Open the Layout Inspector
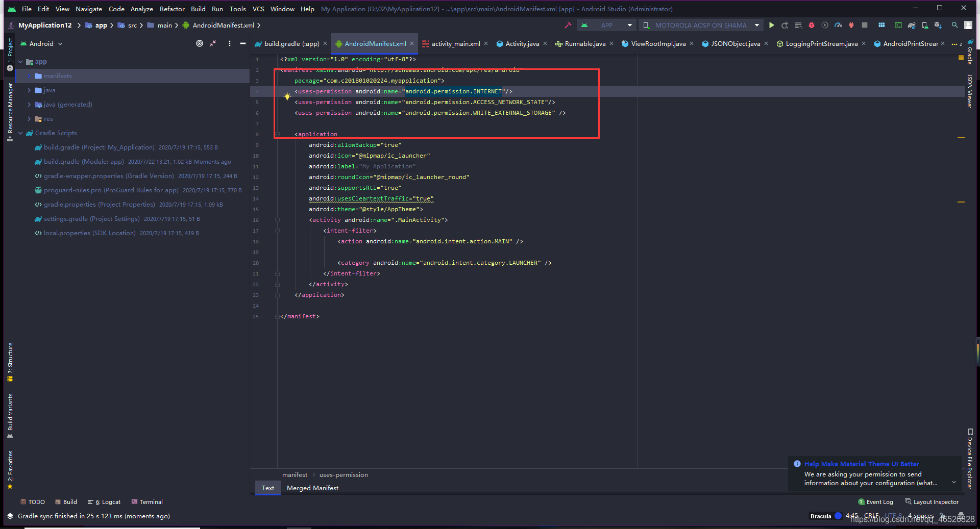Screen dimensions: 980x529 (x=932, y=502)
